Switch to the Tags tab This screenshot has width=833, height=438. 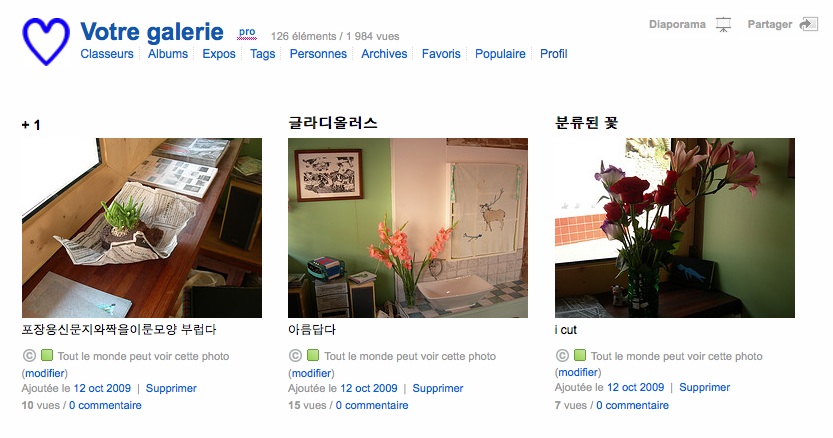[262, 54]
